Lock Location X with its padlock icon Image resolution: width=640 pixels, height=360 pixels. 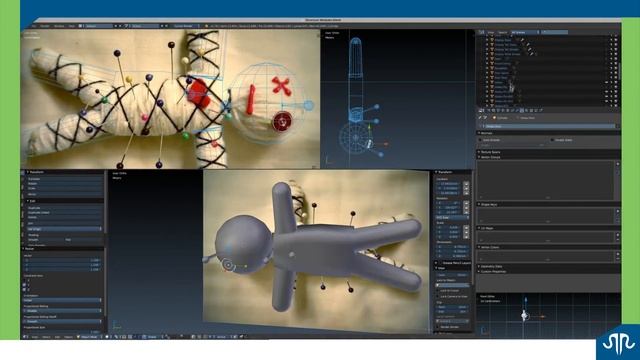[466, 184]
